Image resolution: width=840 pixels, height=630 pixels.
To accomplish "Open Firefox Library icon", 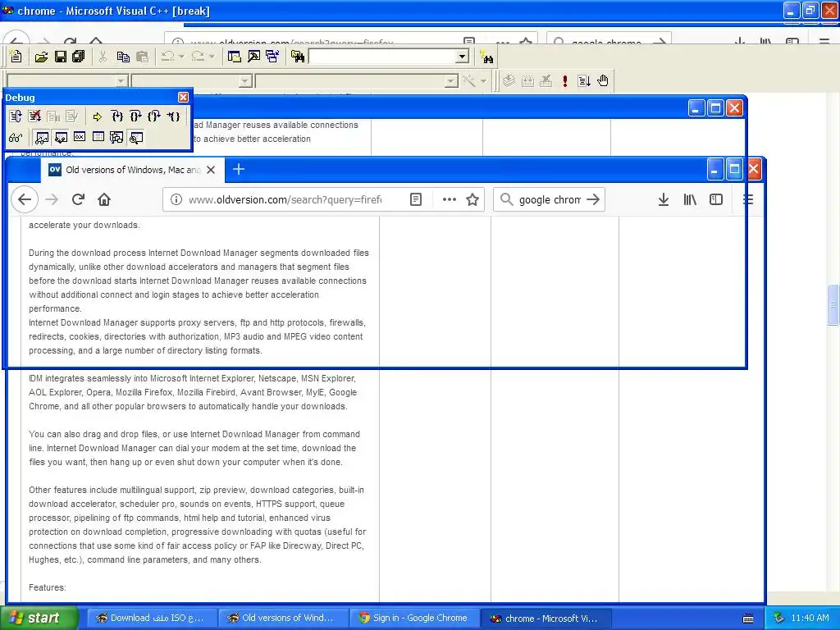I will click(x=689, y=200).
